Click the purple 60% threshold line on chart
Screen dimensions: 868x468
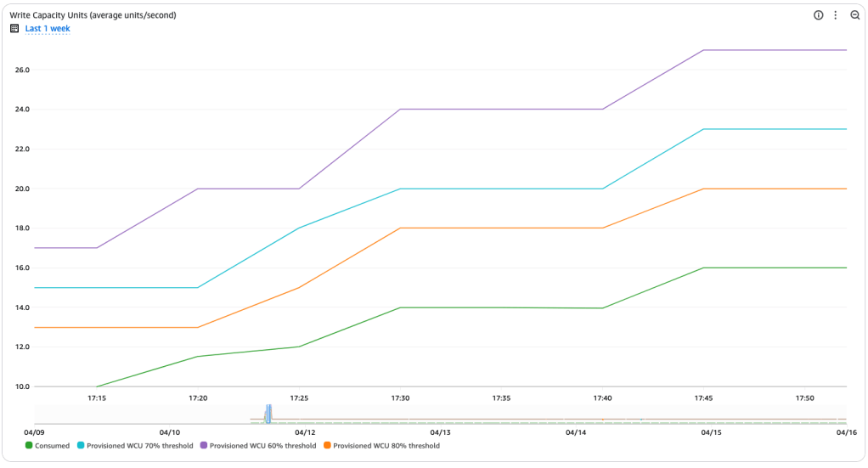click(x=501, y=109)
